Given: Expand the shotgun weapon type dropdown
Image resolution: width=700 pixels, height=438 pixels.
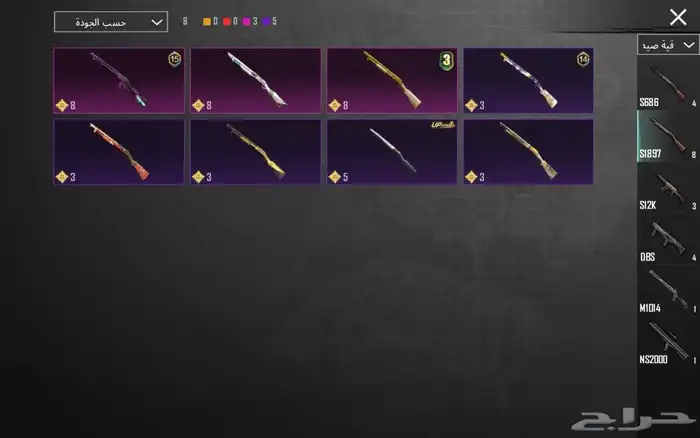Looking at the screenshot, I should point(668,45).
